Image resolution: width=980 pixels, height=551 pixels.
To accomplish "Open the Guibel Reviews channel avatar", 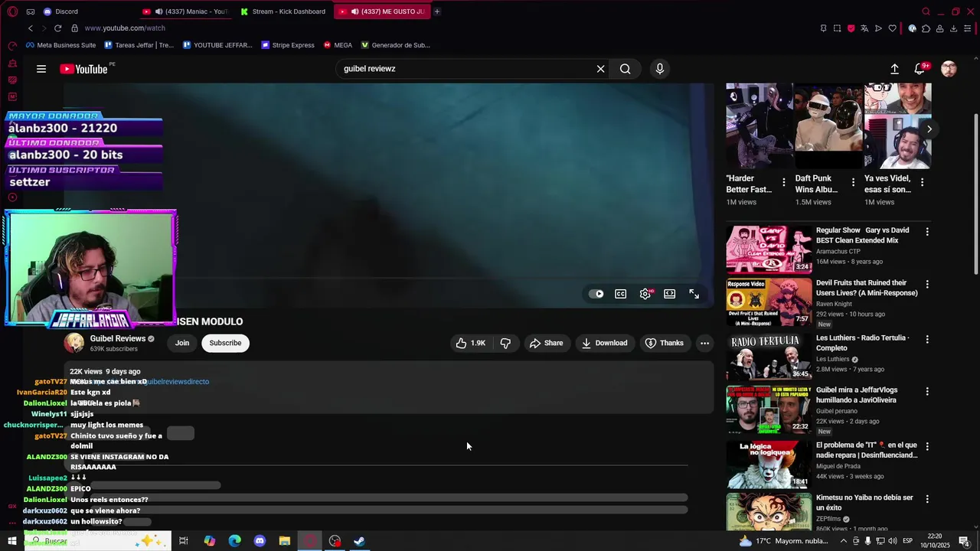I will (74, 343).
